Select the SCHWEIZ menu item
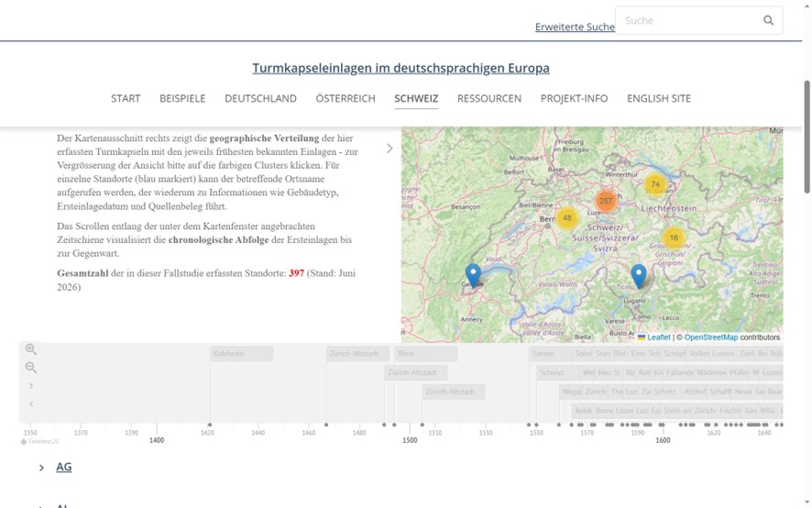The width and height of the screenshot is (812, 508). 416,98
